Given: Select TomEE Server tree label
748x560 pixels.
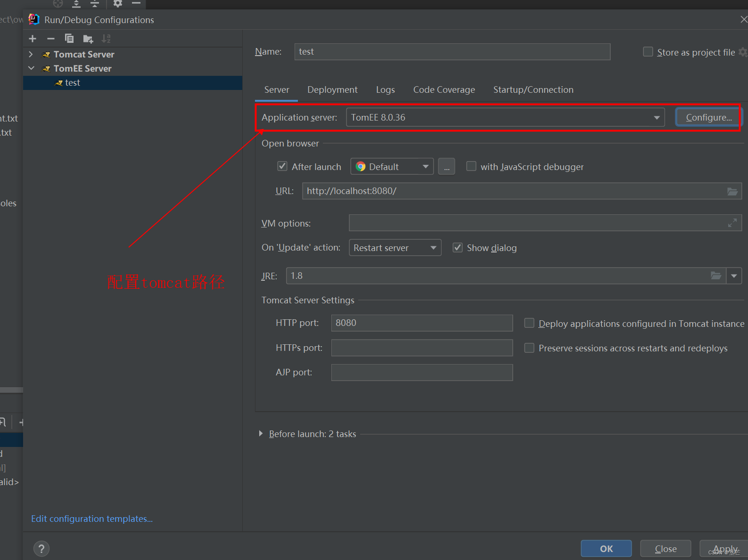Looking at the screenshot, I should [82, 69].
